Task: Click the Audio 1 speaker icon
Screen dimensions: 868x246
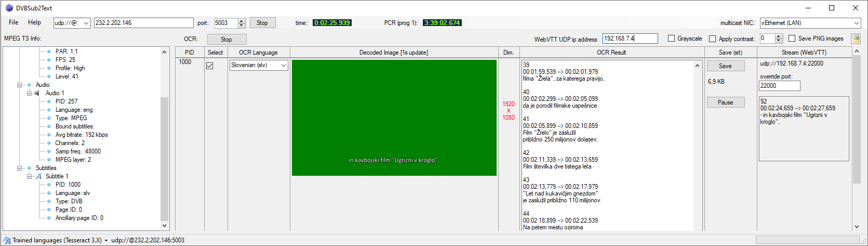Action: pos(37,93)
